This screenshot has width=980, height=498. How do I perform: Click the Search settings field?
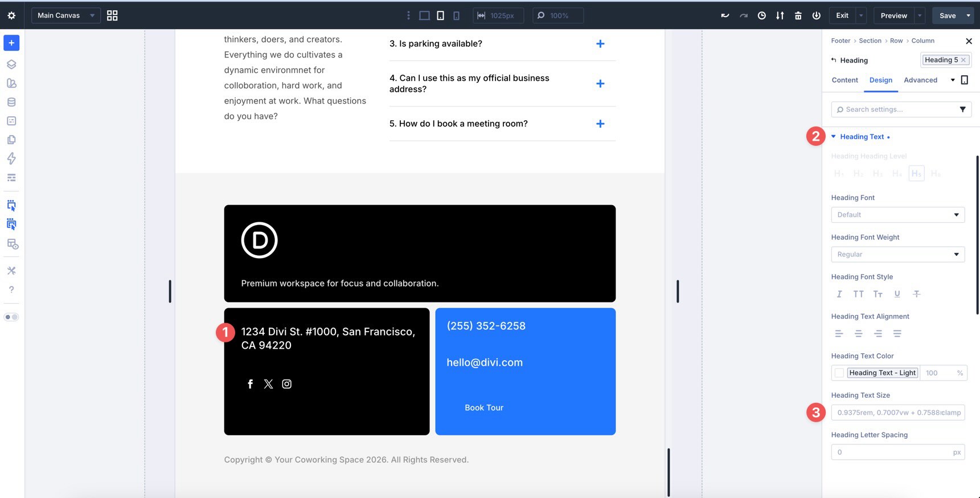[x=894, y=109]
